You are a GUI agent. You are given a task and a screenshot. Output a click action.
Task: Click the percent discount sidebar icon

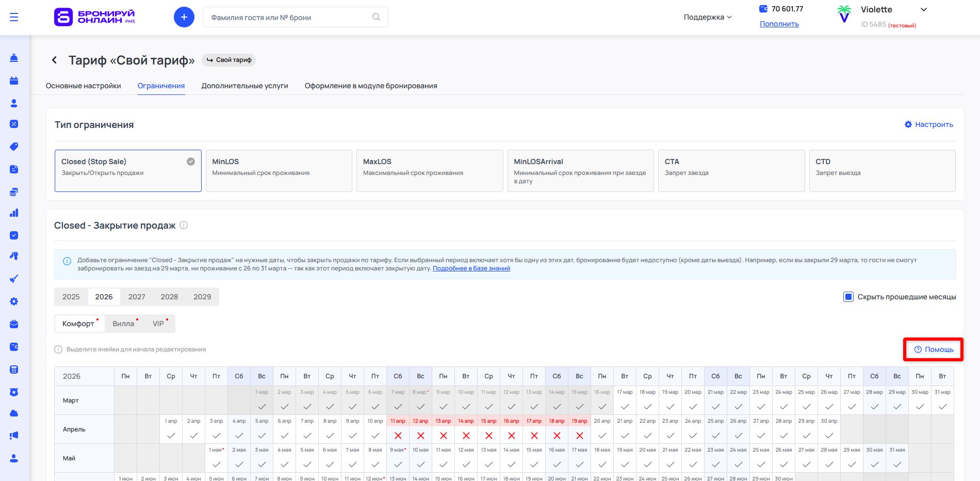tap(14, 124)
